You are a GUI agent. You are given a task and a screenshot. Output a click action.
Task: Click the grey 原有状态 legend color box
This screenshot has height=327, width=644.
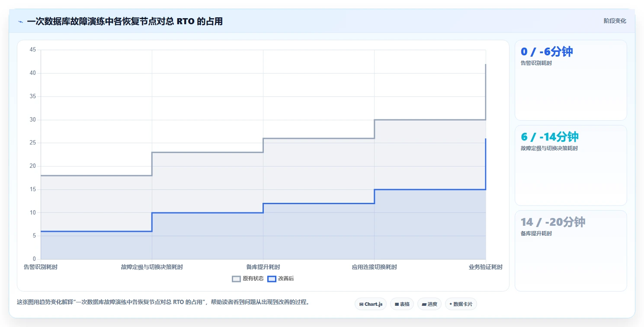pos(236,279)
